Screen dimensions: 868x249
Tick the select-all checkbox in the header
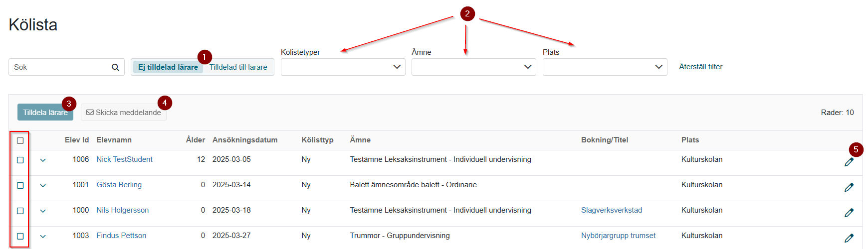[x=20, y=140]
